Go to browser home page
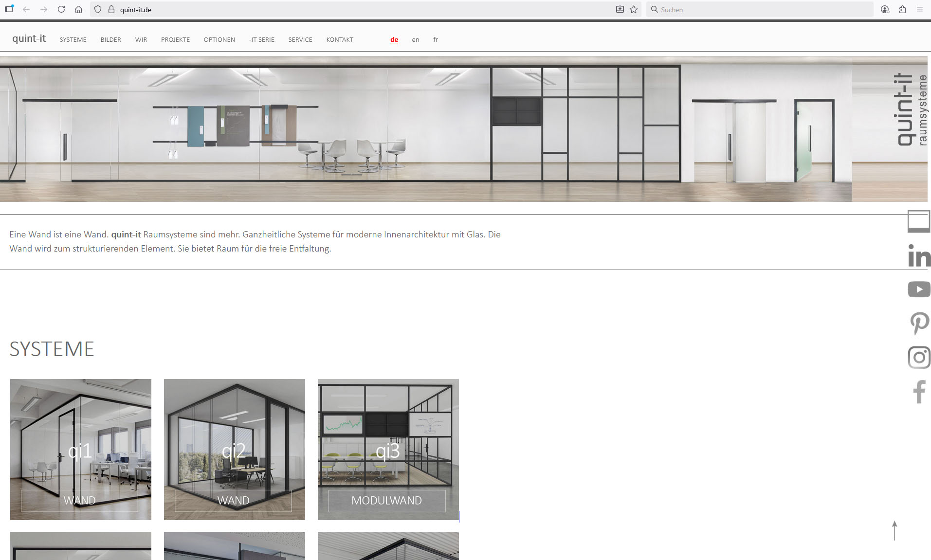931x560 pixels. click(78, 9)
